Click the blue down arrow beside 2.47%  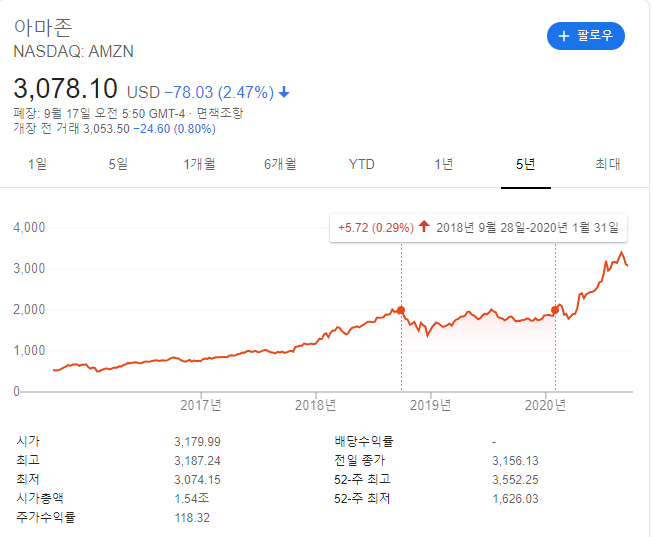pyautogui.click(x=284, y=93)
